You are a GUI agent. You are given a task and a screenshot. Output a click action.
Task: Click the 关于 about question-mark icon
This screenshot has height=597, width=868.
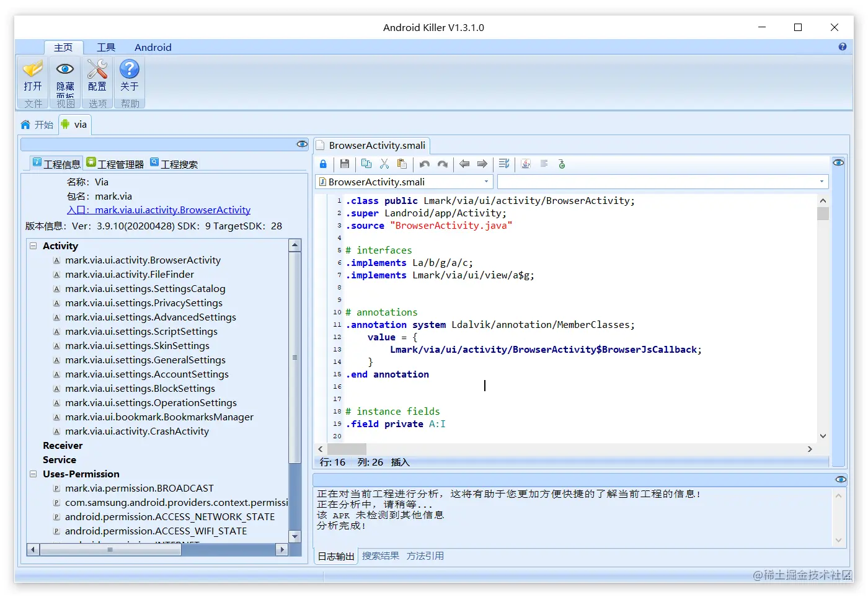(x=130, y=69)
